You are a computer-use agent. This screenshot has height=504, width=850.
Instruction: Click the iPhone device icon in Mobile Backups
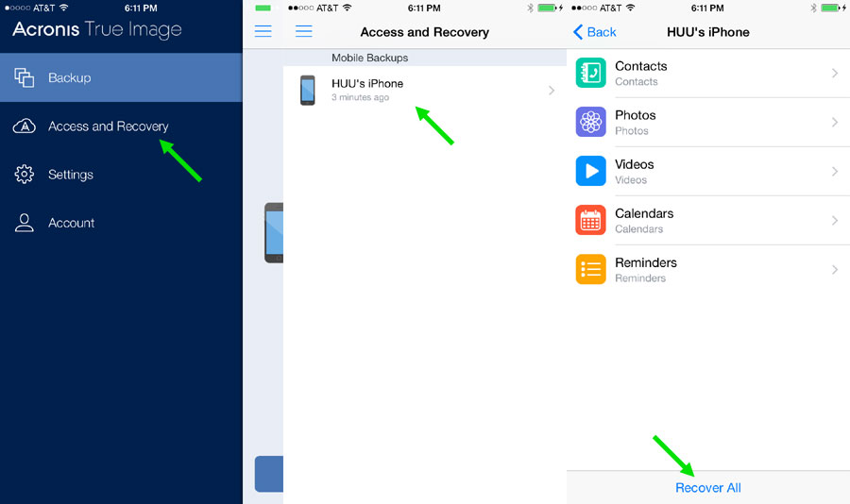[307, 91]
